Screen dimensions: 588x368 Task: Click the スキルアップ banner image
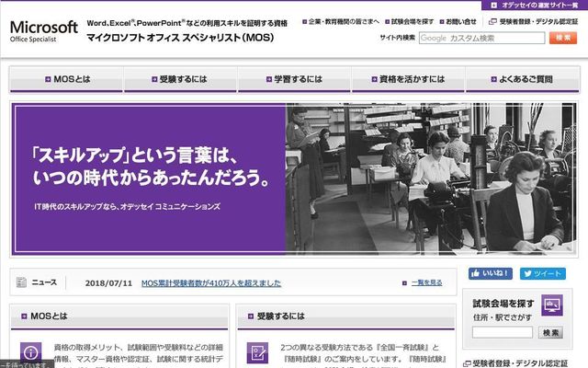click(294, 178)
